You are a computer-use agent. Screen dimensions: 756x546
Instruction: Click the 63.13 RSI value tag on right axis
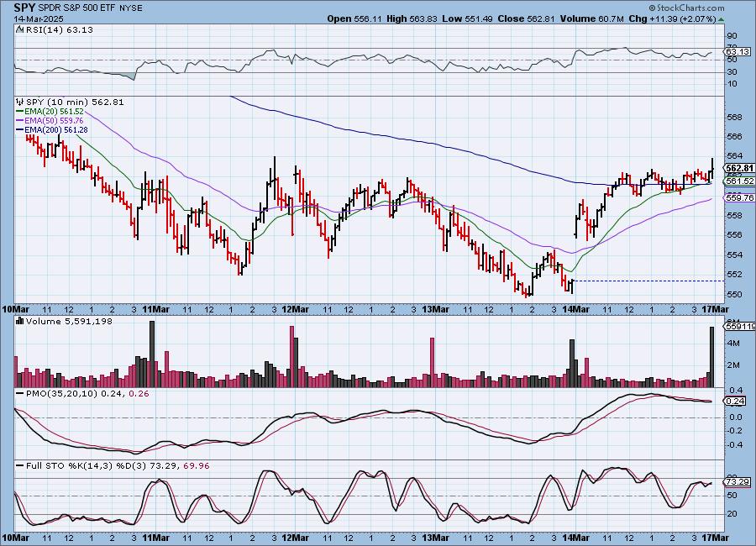coord(738,51)
